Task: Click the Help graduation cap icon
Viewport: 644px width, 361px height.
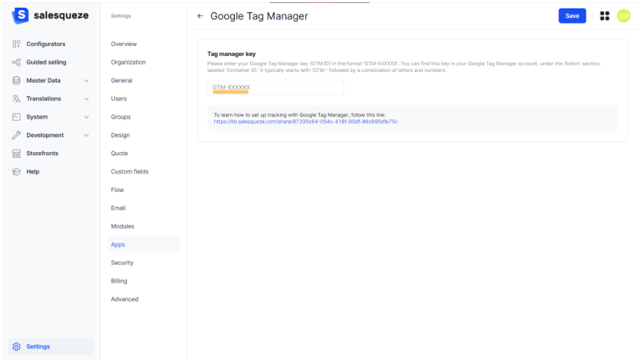Action: (16, 171)
